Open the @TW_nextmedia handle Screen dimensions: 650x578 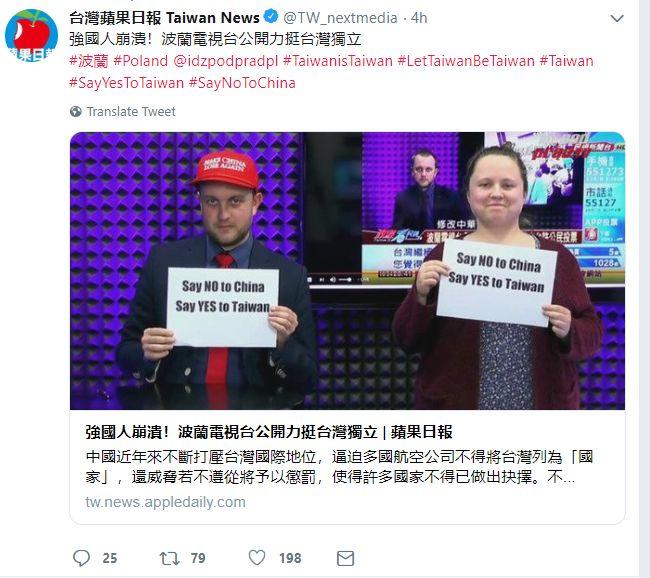(x=340, y=18)
